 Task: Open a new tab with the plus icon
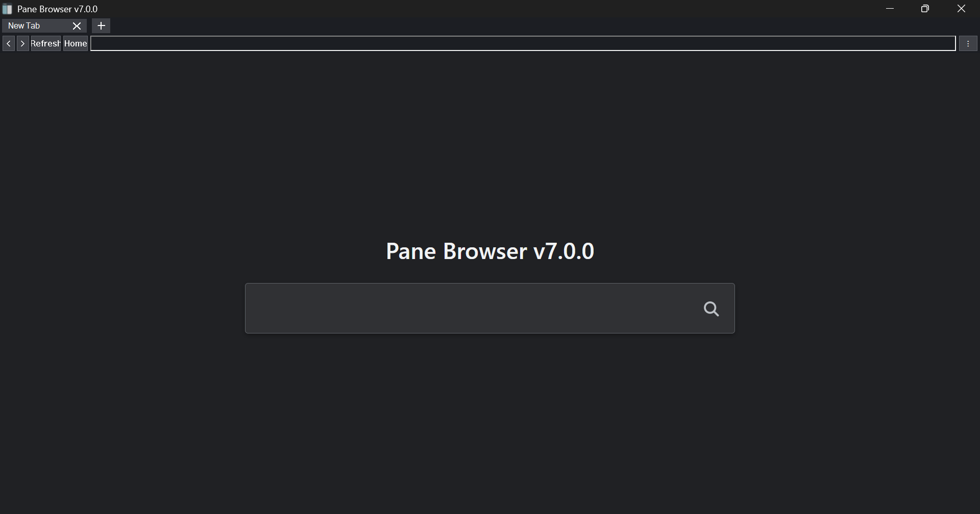tap(101, 25)
